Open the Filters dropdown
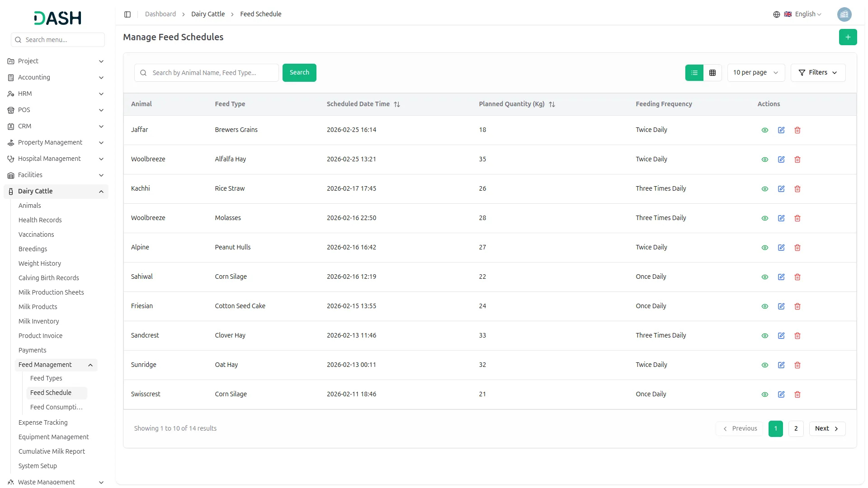This screenshot has width=868, height=488. coord(817,73)
